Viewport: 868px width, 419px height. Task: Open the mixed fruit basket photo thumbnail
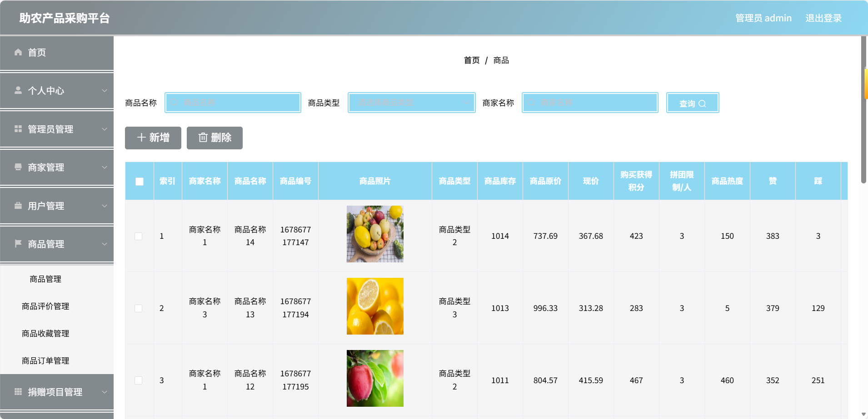375,234
